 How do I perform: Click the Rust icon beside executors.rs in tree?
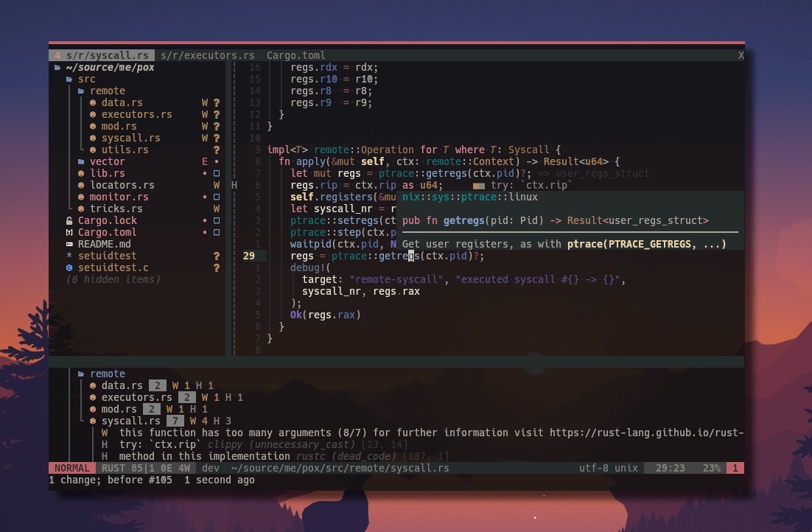click(93, 114)
